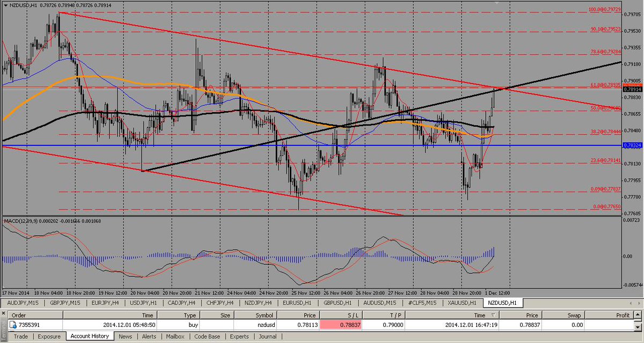The width and height of the screenshot is (644, 343).
Task: Switch to the Alerts tab
Action: (150, 337)
